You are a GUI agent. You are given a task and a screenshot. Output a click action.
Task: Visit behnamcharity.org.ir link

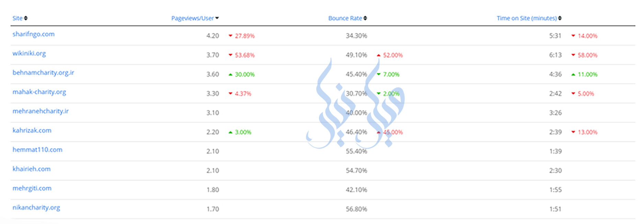(x=43, y=72)
